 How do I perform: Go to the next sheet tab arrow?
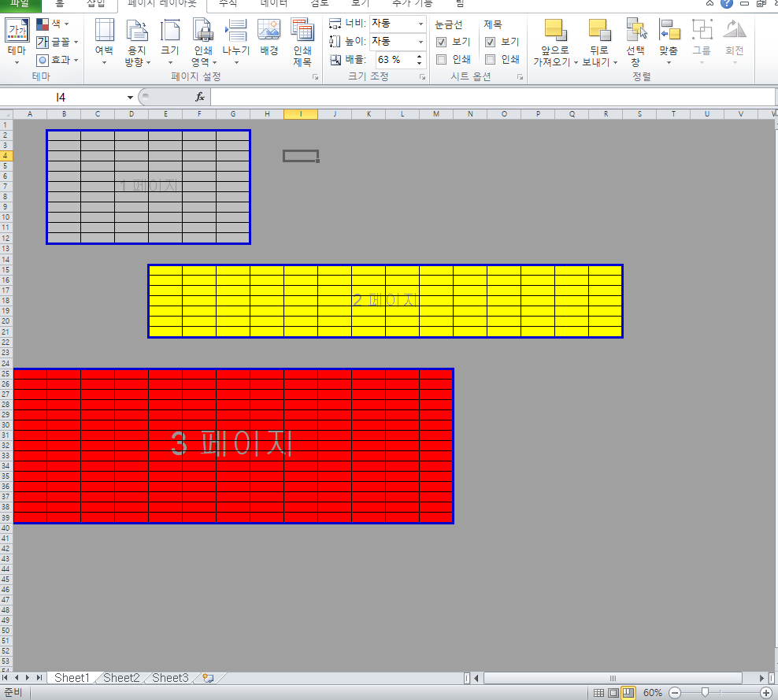[28, 678]
